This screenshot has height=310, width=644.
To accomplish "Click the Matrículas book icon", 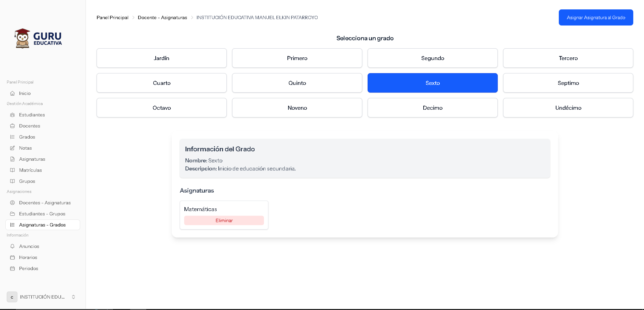I will (x=12, y=170).
